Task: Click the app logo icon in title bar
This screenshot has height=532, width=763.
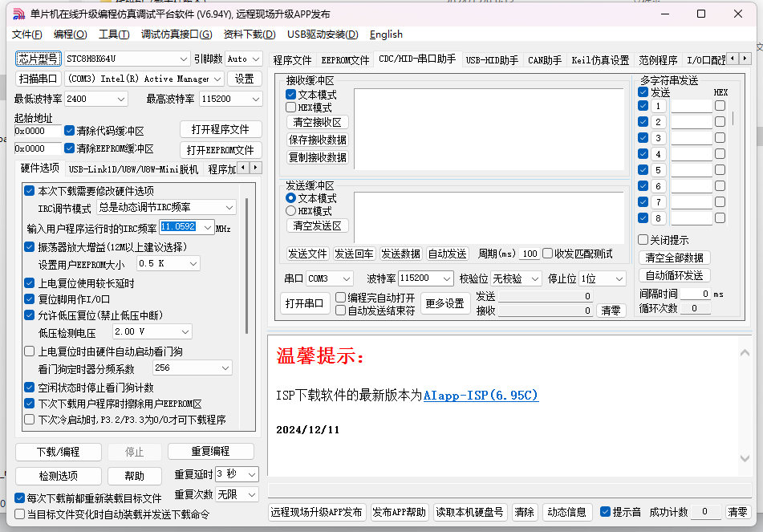Action: click(x=18, y=14)
